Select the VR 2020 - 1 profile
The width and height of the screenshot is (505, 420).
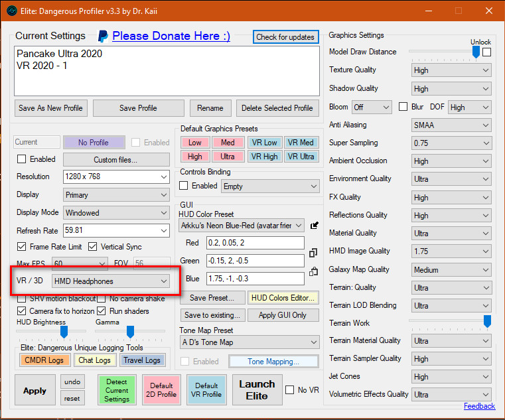tap(42, 66)
